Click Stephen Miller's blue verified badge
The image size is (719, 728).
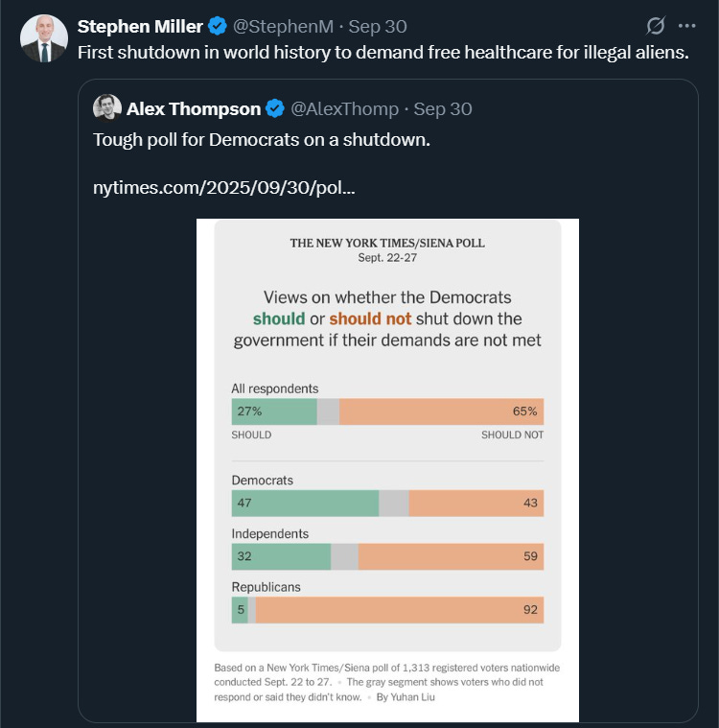(218, 26)
